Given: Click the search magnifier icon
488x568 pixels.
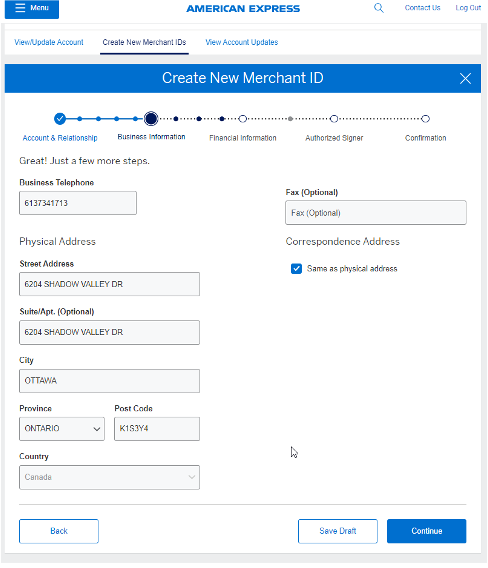Looking at the screenshot, I should (379, 8).
